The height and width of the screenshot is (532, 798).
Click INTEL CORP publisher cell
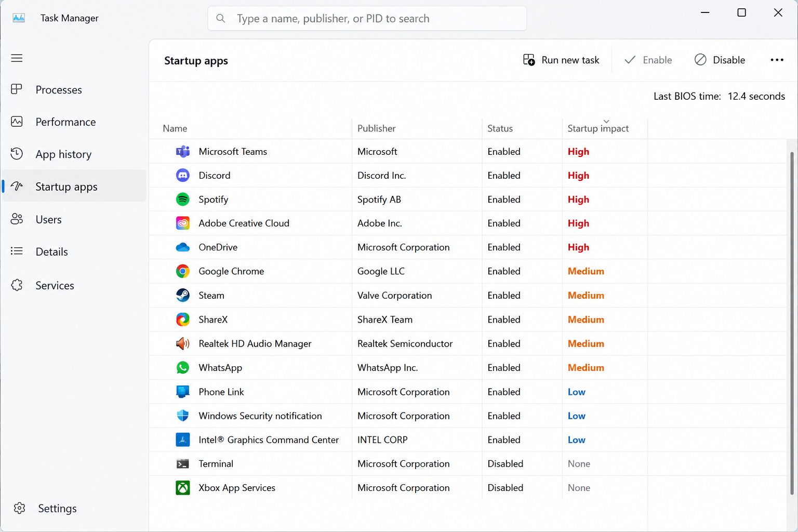pyautogui.click(x=382, y=440)
